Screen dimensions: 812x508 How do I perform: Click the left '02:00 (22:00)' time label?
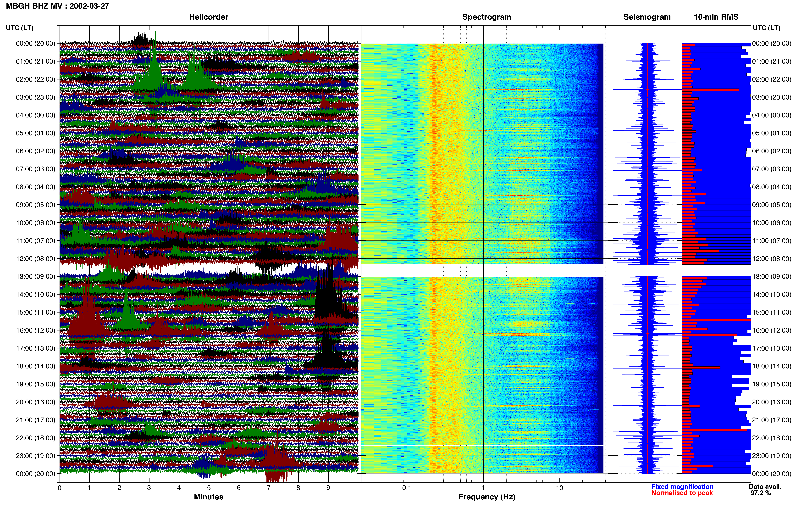(36, 79)
